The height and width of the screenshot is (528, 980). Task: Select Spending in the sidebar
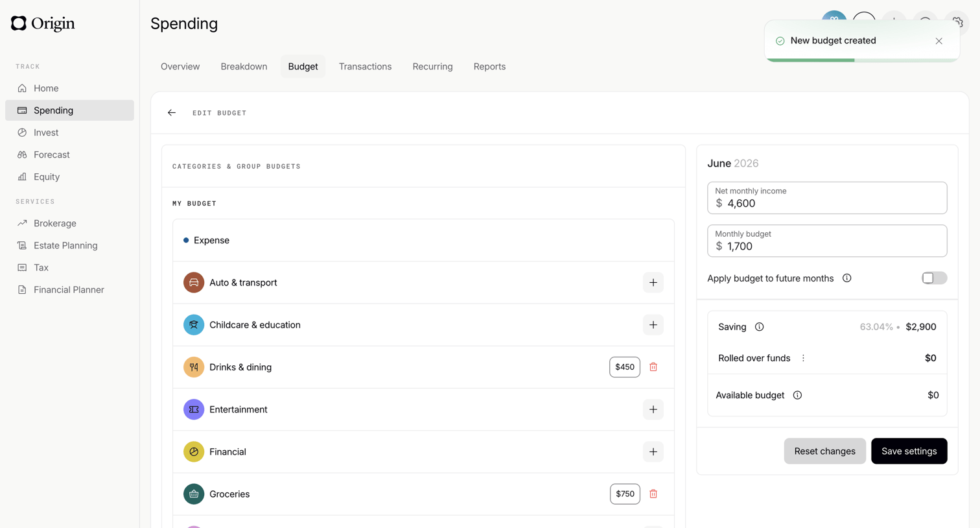click(69, 110)
